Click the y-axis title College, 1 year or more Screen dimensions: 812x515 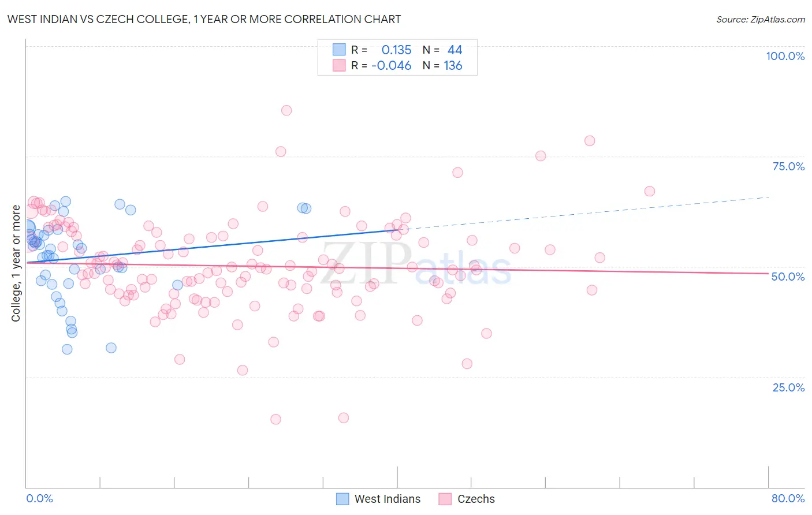pos(16,263)
